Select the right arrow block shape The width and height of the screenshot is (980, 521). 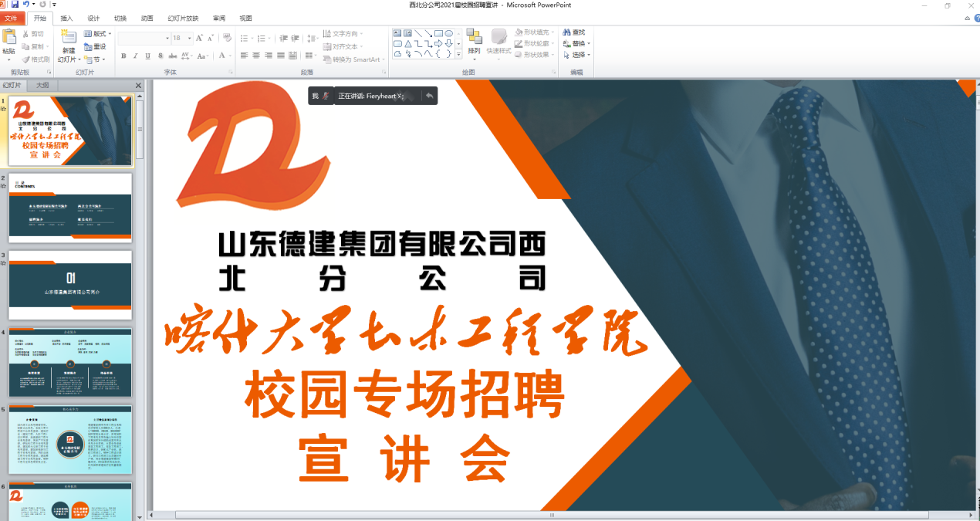point(438,43)
